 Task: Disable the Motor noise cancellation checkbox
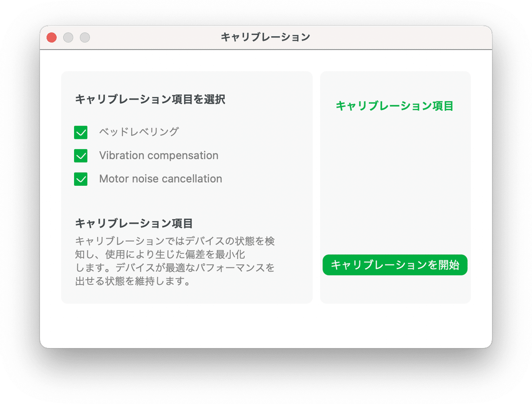pyautogui.click(x=81, y=179)
